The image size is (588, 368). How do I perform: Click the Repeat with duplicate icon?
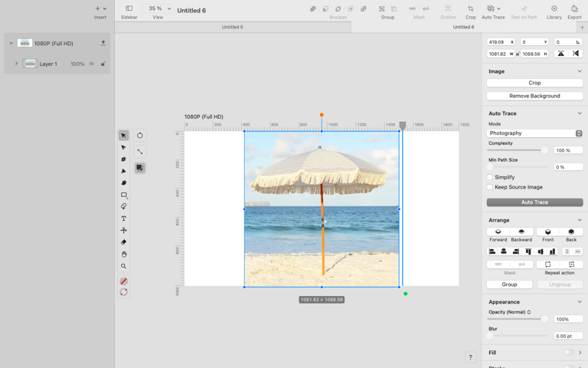click(x=571, y=264)
